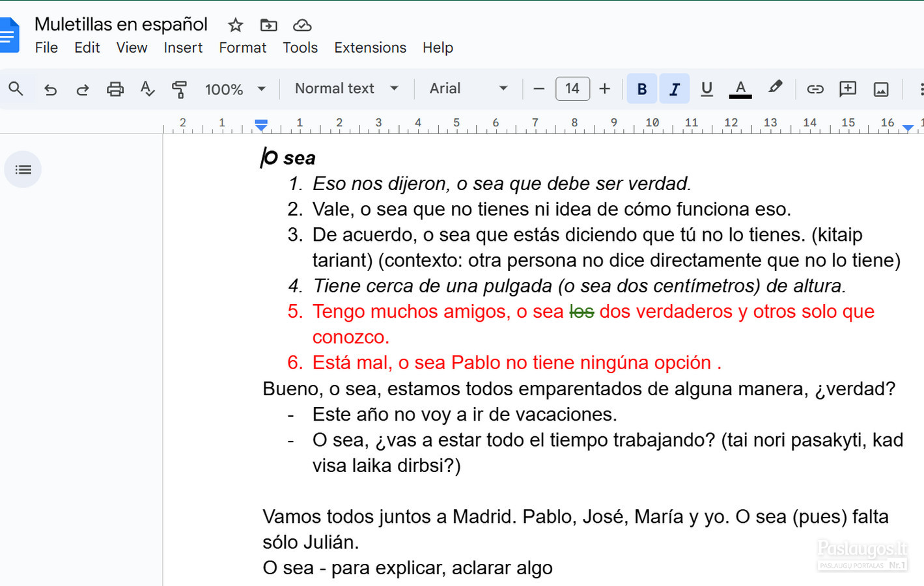Click the red line 'Está mal, o sea Pablo'
The image size is (924, 586).
517,363
